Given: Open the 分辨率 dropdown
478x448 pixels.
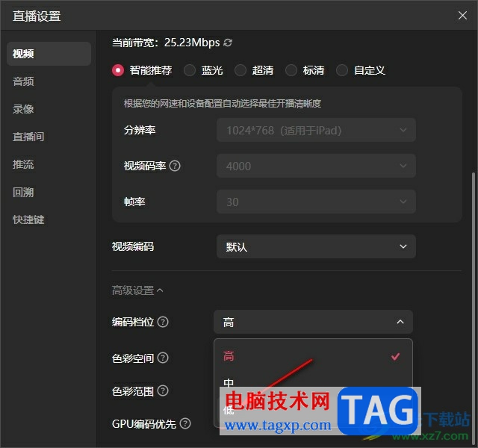Looking at the screenshot, I should click(x=316, y=130).
